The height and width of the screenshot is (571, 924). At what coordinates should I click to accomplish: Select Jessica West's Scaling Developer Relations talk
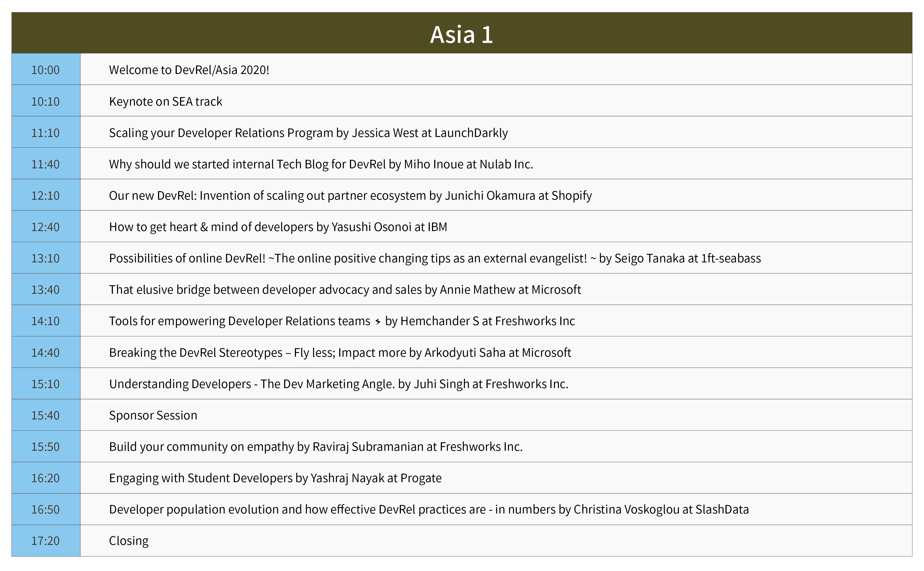coord(308,133)
